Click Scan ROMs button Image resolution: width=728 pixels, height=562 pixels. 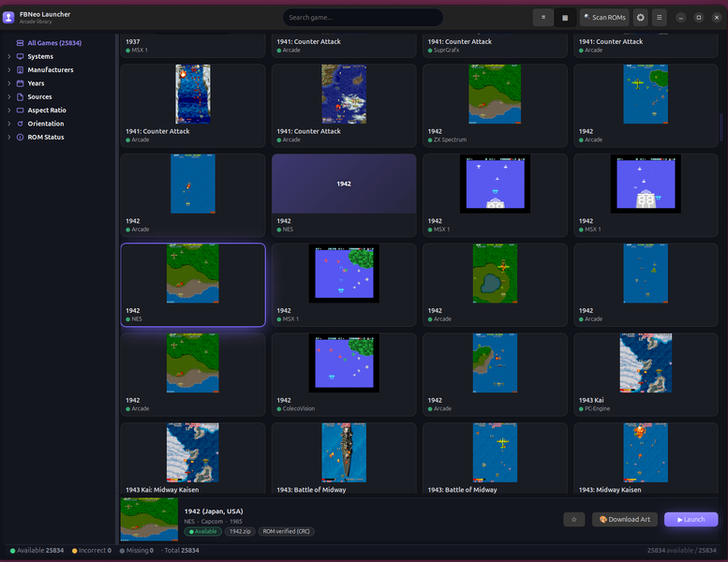tap(604, 18)
